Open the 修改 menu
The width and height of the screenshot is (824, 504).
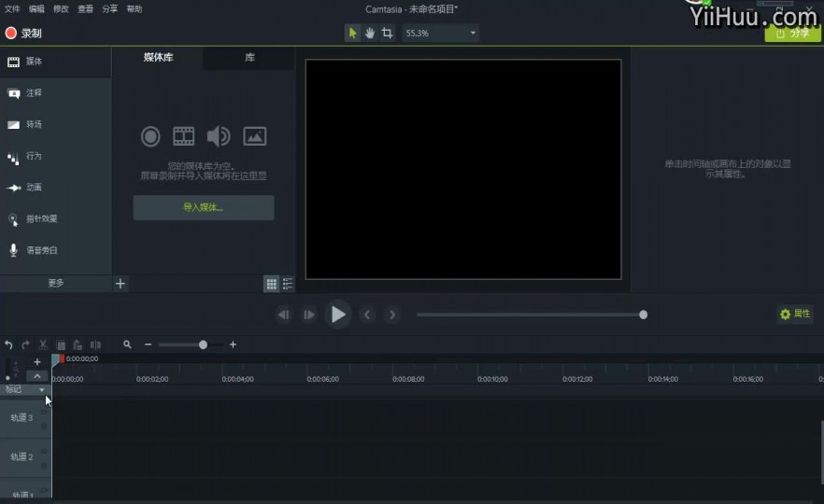61,9
